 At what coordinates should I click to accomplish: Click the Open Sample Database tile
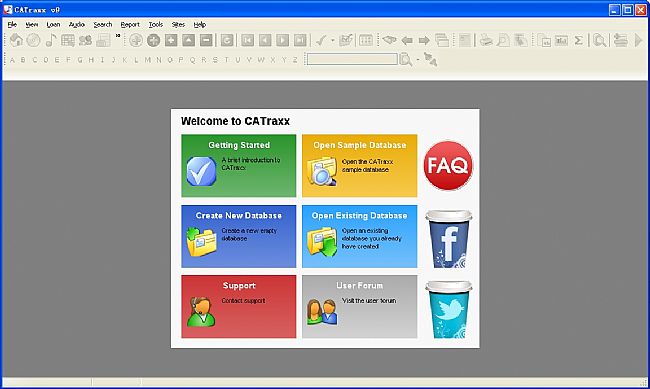[x=359, y=165]
